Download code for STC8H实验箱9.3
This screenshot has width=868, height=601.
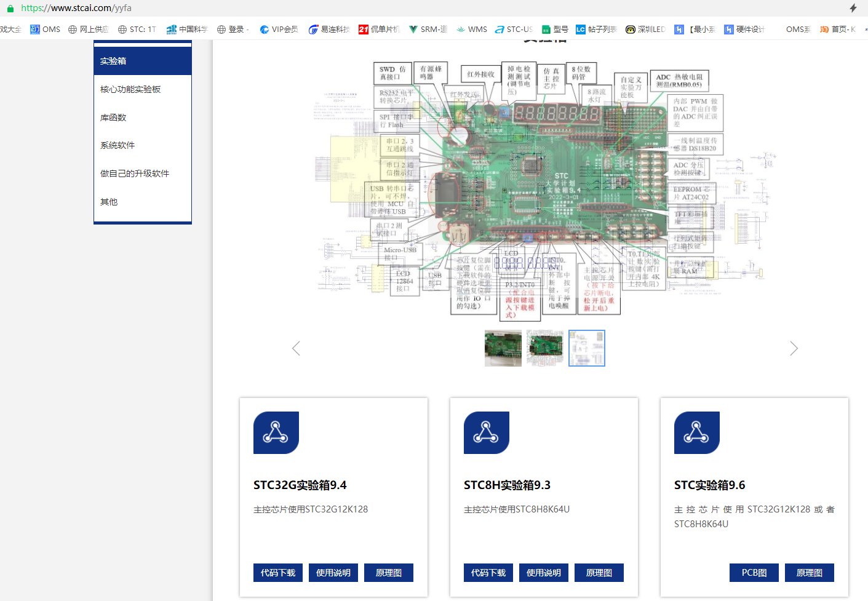coord(488,573)
